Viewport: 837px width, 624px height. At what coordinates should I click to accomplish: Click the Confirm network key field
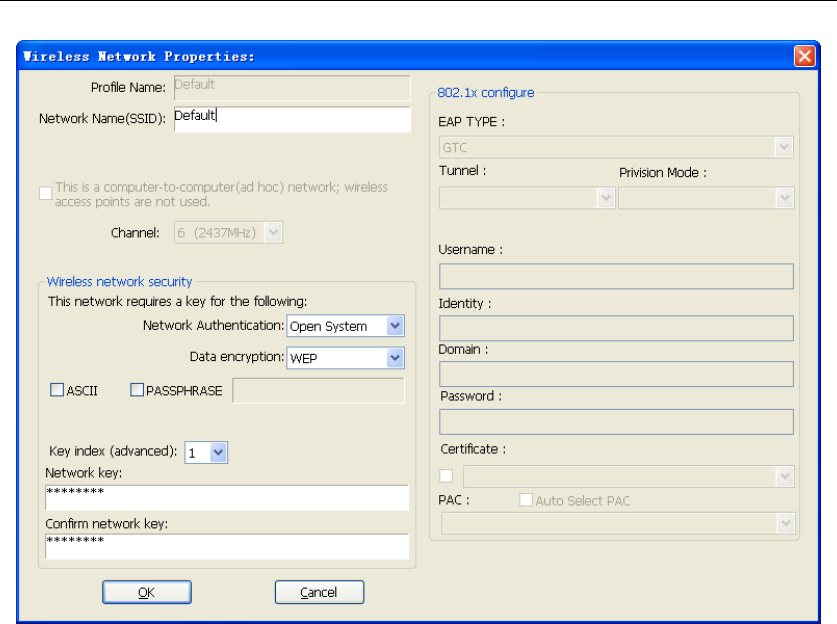click(227, 545)
